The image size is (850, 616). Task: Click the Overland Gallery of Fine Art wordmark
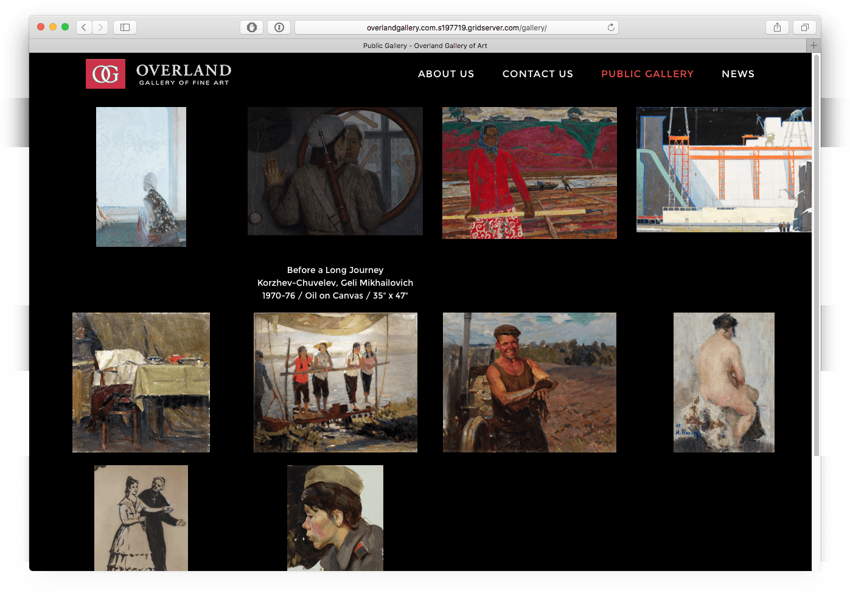tap(184, 74)
